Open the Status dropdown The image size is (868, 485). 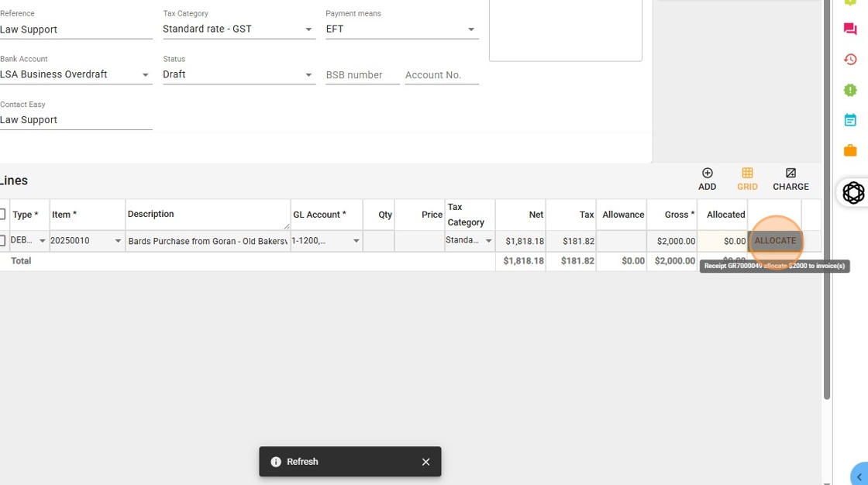(239, 74)
